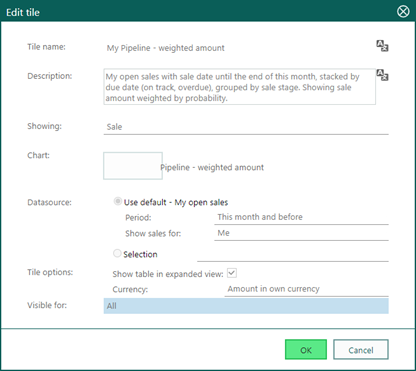Close the Edit tile dialog
The image size is (416, 371).
[x=403, y=12]
